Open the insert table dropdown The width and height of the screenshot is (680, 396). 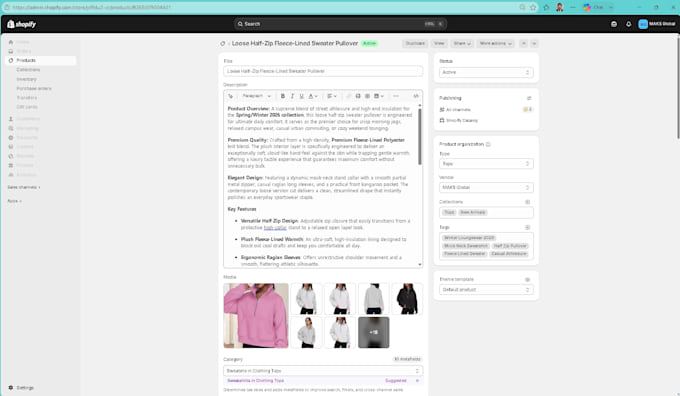click(379, 96)
